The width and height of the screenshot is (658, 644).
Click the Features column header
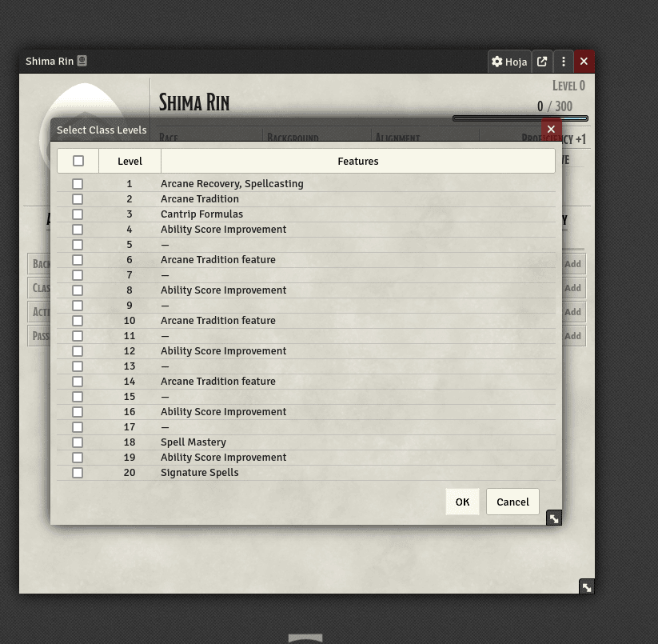357,161
